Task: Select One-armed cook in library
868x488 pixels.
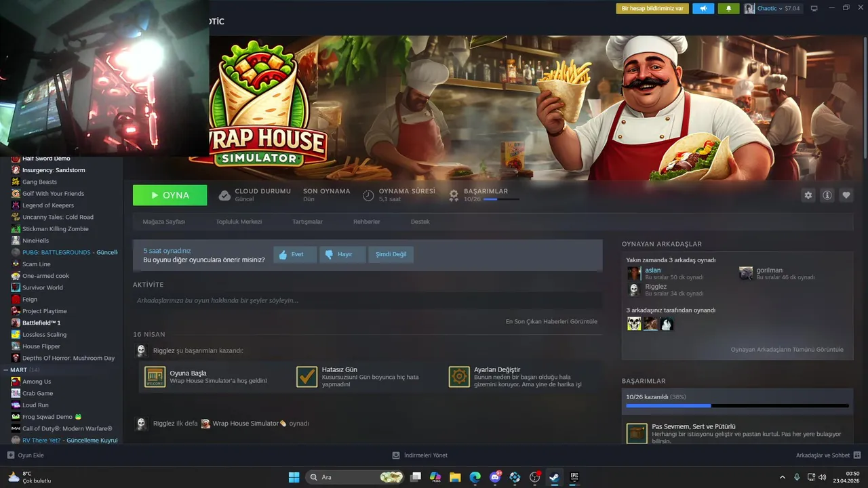Action: (x=45, y=276)
